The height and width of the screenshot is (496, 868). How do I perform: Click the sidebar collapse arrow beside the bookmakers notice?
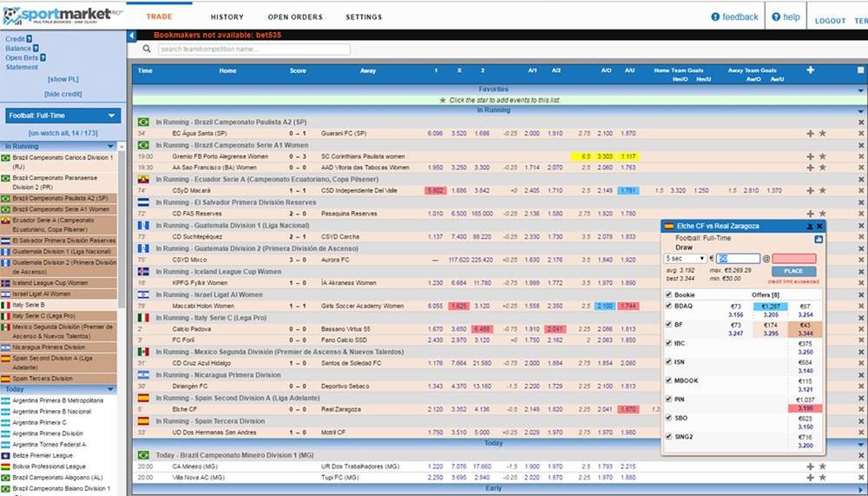click(x=132, y=36)
